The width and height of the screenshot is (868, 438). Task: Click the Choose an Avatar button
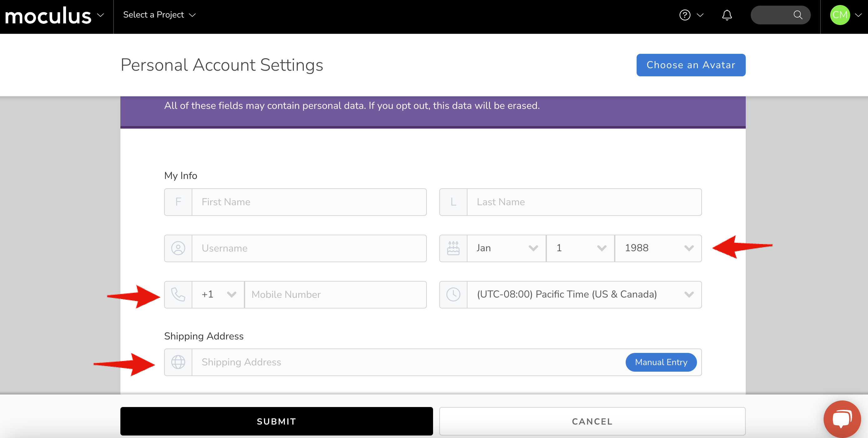pyautogui.click(x=691, y=65)
